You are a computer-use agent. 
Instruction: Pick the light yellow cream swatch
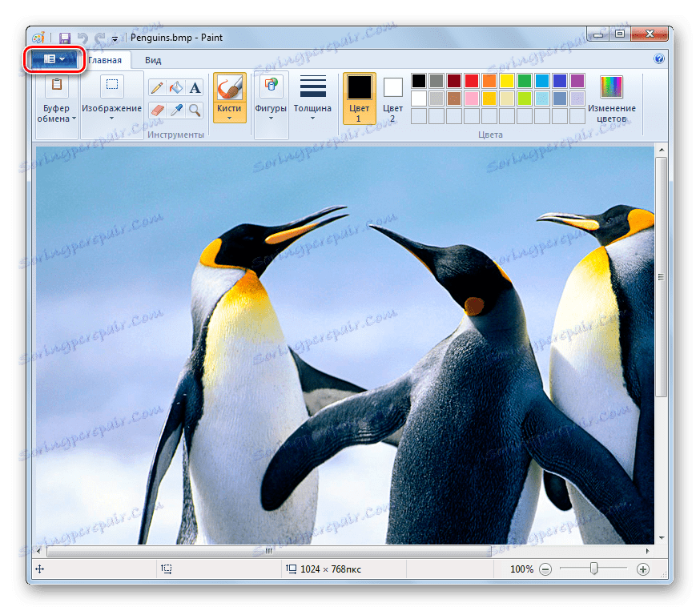(507, 98)
